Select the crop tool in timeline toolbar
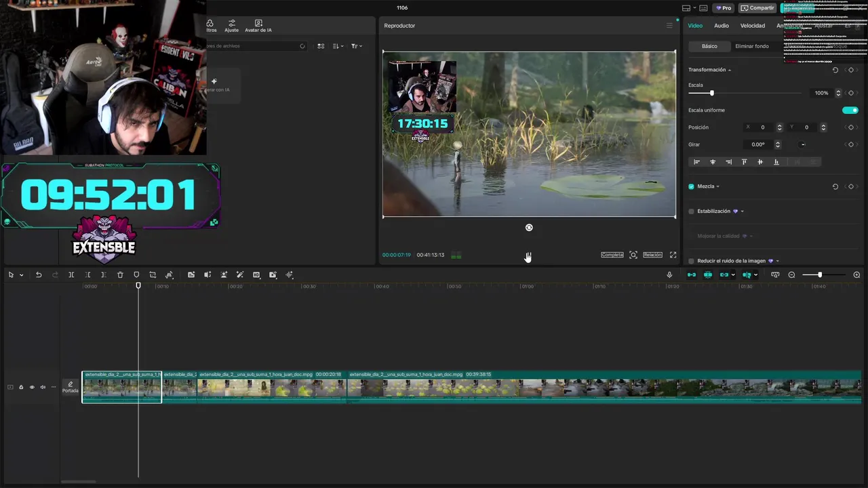Viewport: 868px width, 488px height. click(x=153, y=274)
